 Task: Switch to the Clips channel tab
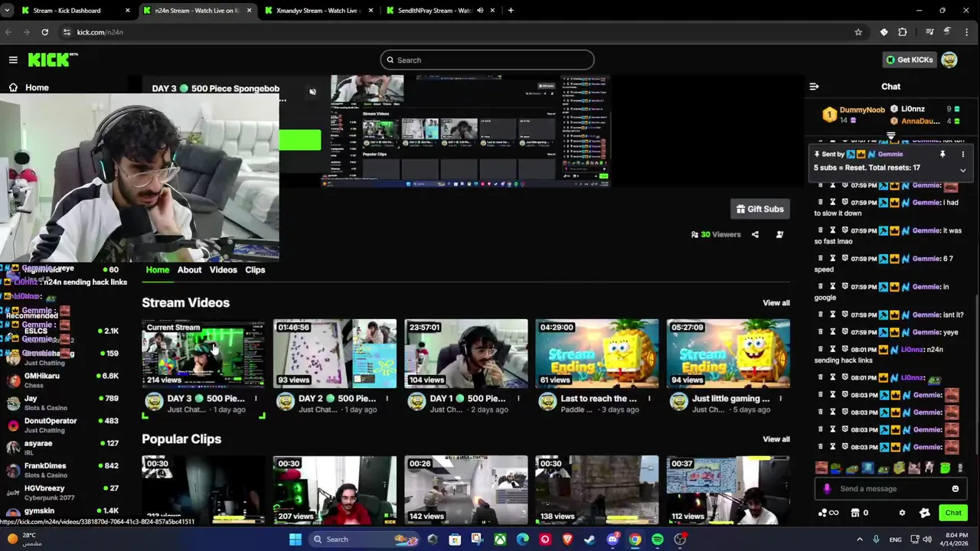(255, 269)
